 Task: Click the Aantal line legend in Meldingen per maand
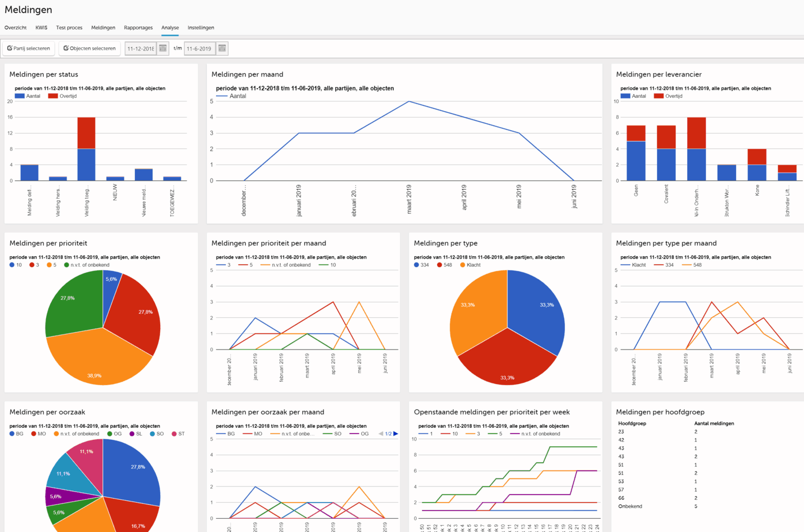(x=231, y=96)
